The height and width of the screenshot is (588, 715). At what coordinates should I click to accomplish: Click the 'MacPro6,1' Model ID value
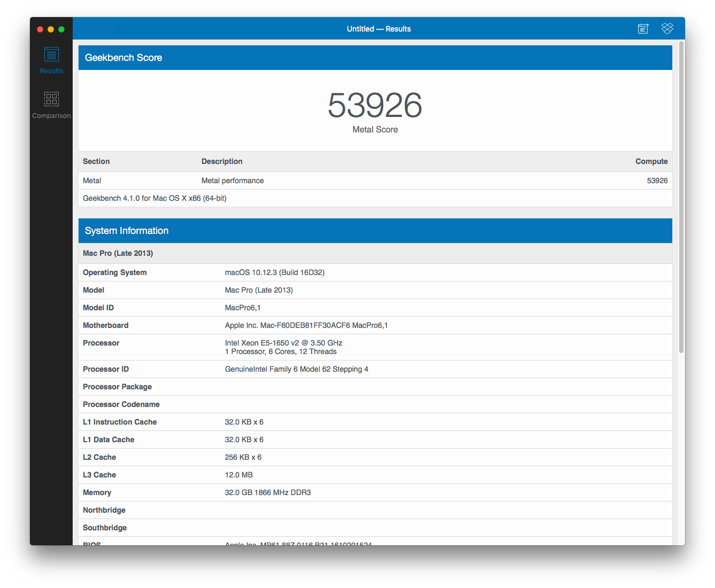coord(243,308)
